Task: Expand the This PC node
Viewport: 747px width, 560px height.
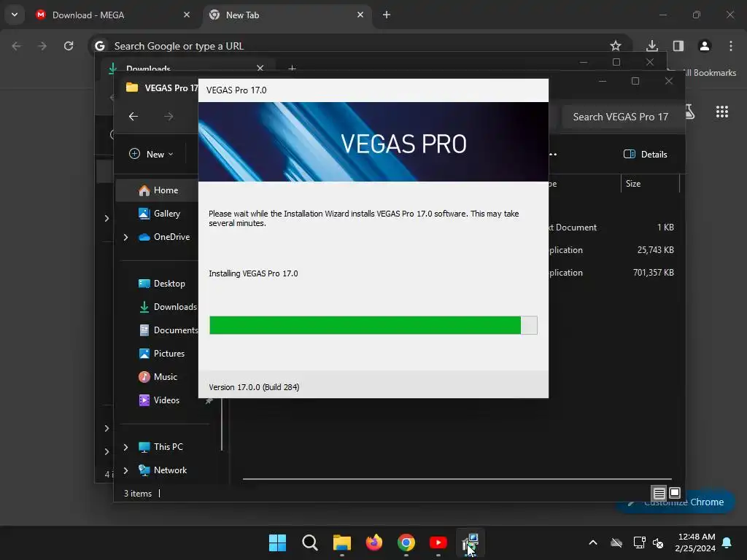Action: [125, 447]
